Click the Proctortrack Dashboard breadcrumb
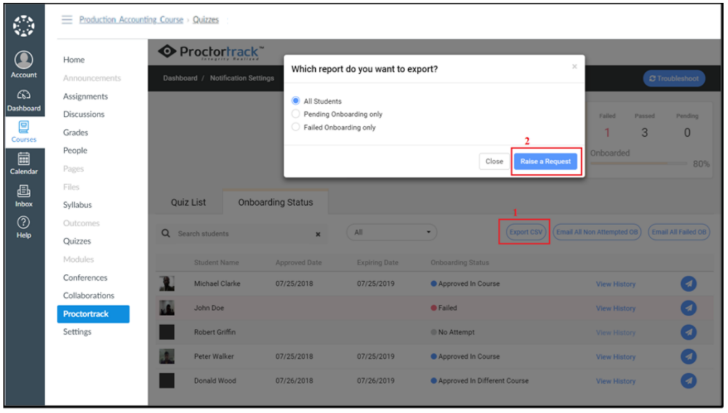The height and width of the screenshot is (413, 728). pyautogui.click(x=180, y=78)
